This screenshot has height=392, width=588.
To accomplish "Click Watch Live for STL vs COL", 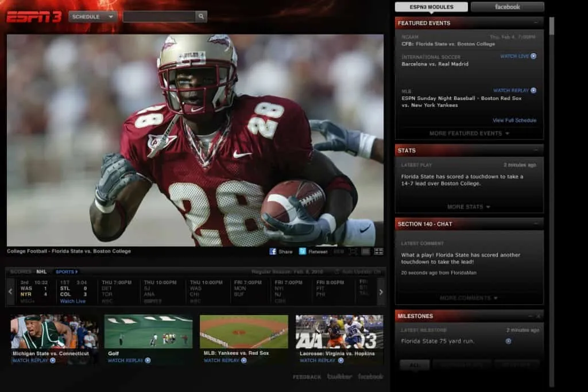I will point(73,301).
